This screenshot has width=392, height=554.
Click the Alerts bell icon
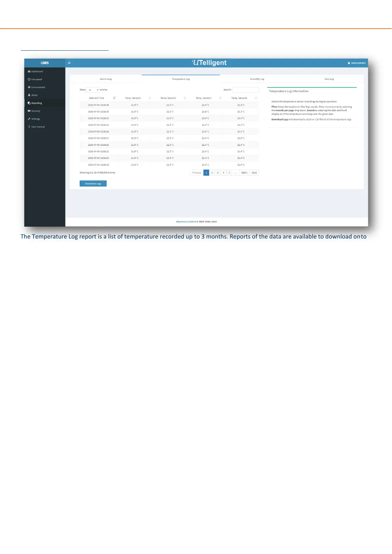[29, 95]
